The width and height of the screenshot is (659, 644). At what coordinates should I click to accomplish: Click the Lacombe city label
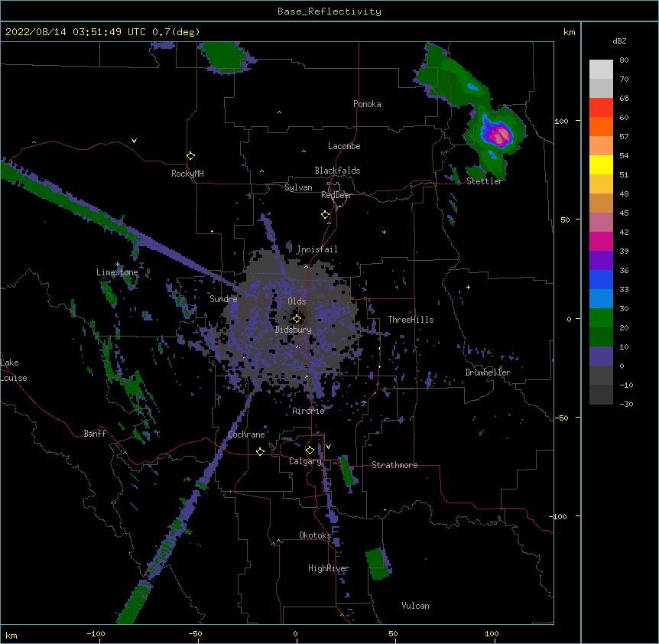coord(344,146)
